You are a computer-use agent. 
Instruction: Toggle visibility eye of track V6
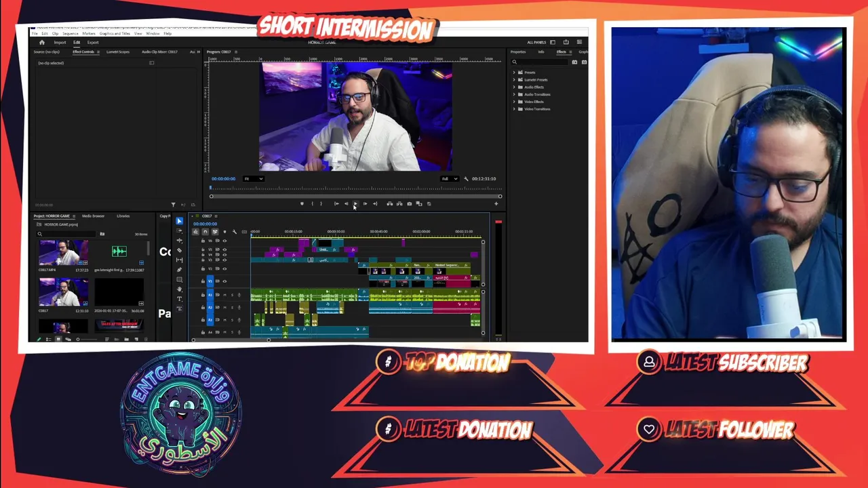click(224, 241)
